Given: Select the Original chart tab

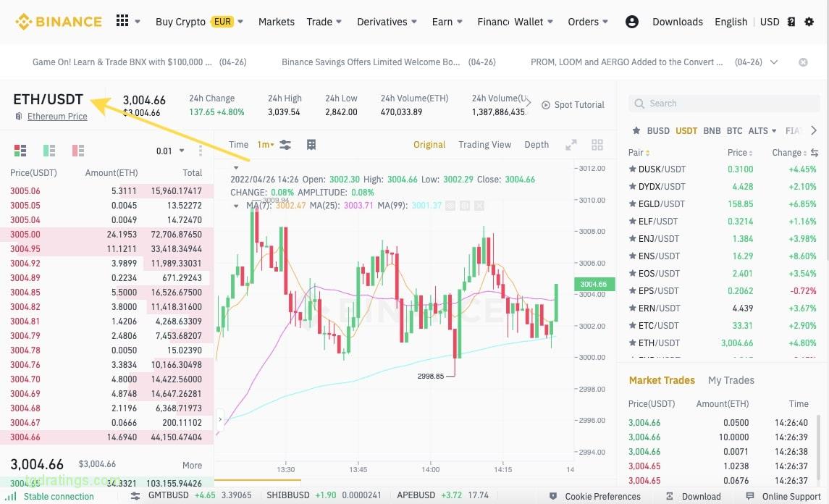Looking at the screenshot, I should click(x=429, y=144).
